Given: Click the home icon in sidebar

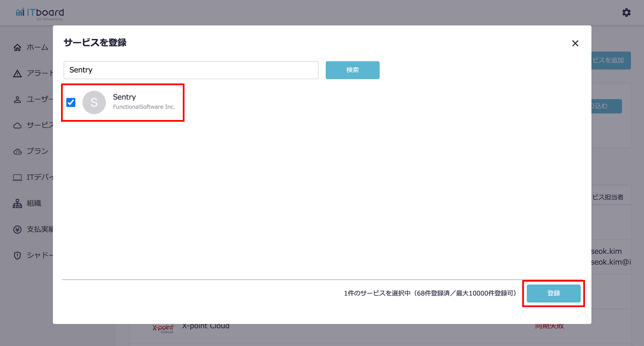Looking at the screenshot, I should (x=17, y=48).
